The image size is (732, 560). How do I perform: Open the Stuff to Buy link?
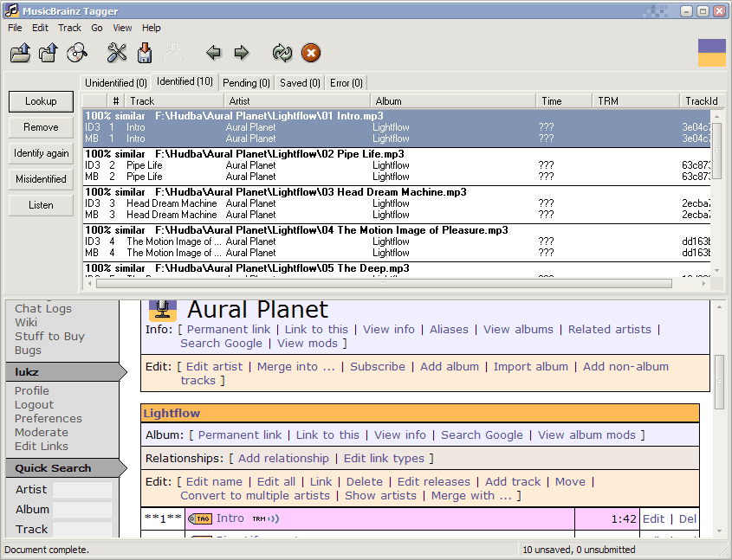[x=49, y=337]
